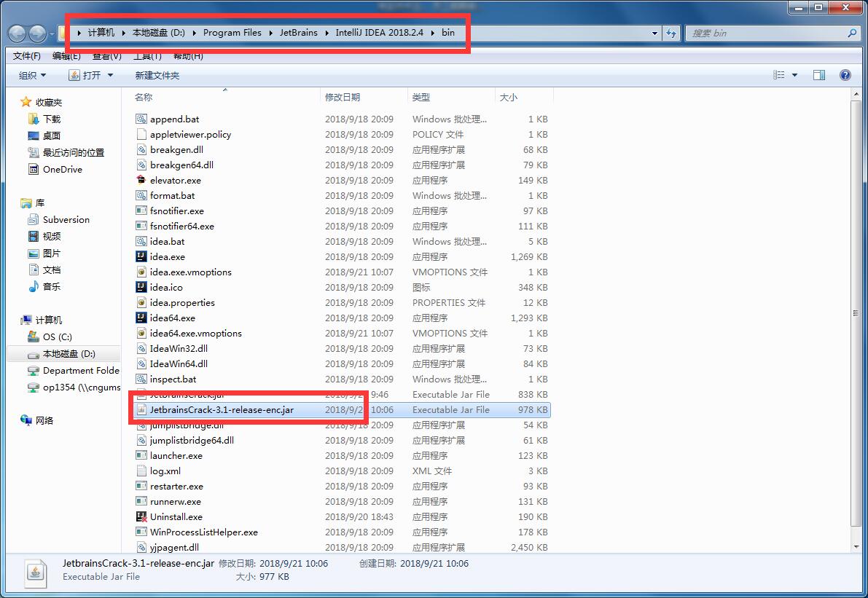The width and height of the screenshot is (868, 598).
Task: Click the idea64.exe IntelliJ icon
Action: (x=141, y=318)
